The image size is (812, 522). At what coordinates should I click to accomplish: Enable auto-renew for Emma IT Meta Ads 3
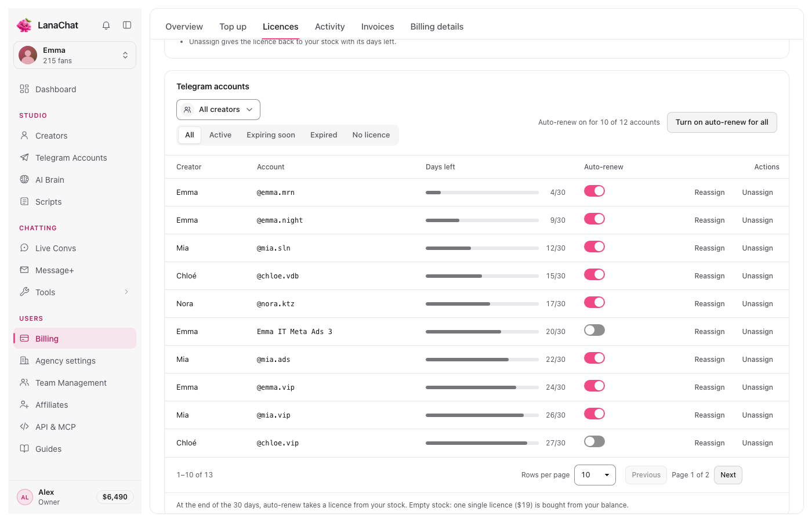pos(594,330)
